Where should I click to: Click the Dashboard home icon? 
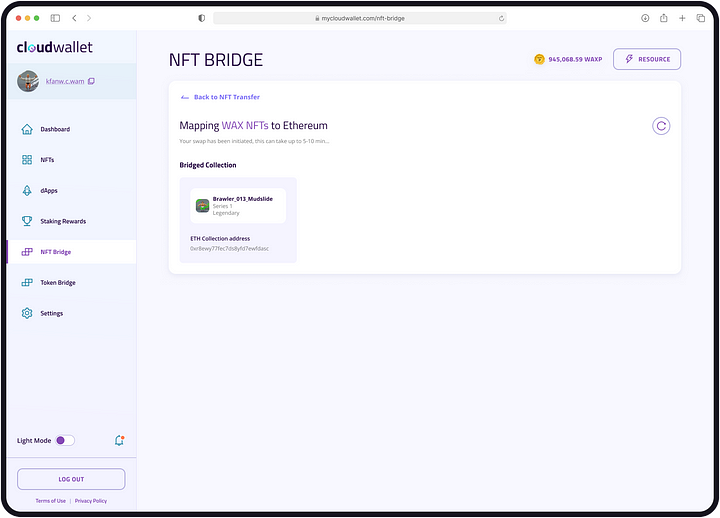27,129
